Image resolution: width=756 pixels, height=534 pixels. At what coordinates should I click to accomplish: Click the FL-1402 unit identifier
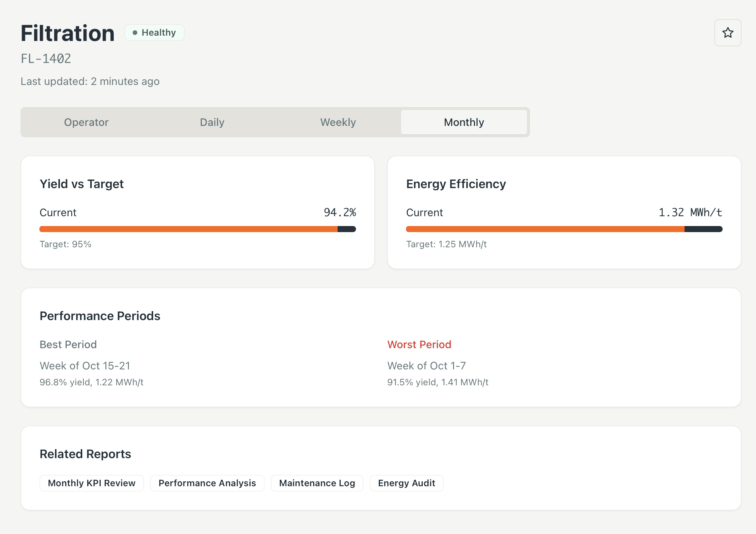[x=46, y=59]
